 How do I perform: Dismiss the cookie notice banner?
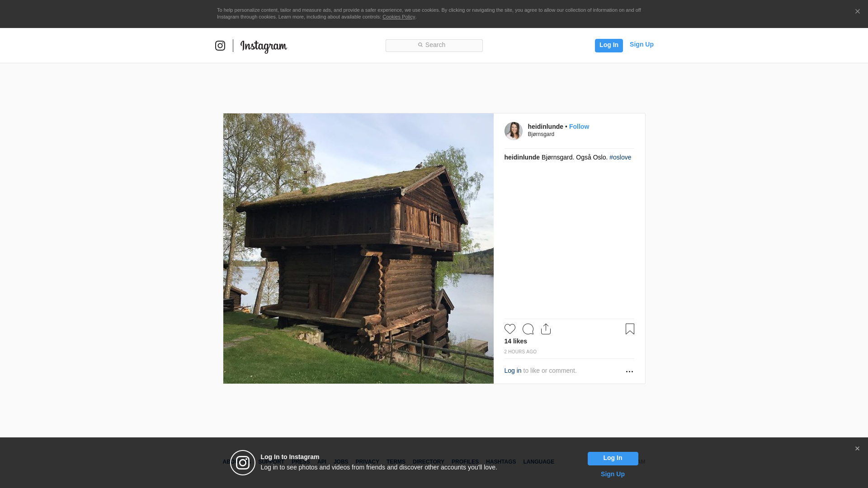point(857,12)
